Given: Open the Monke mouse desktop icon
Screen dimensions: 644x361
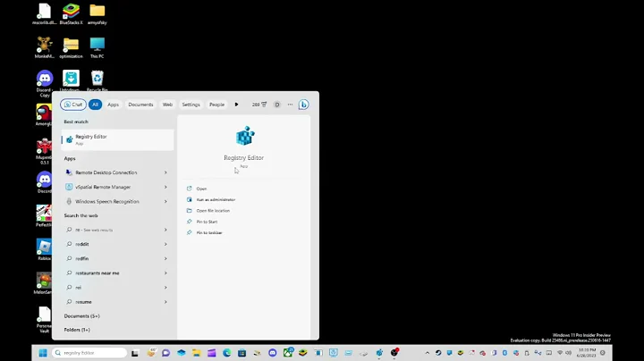Looking at the screenshot, I should coord(45,47).
